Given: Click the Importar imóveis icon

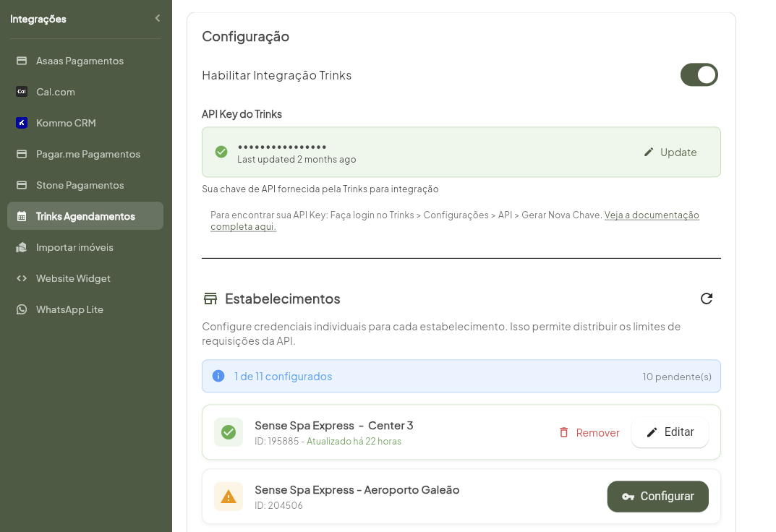Looking at the screenshot, I should (x=22, y=247).
